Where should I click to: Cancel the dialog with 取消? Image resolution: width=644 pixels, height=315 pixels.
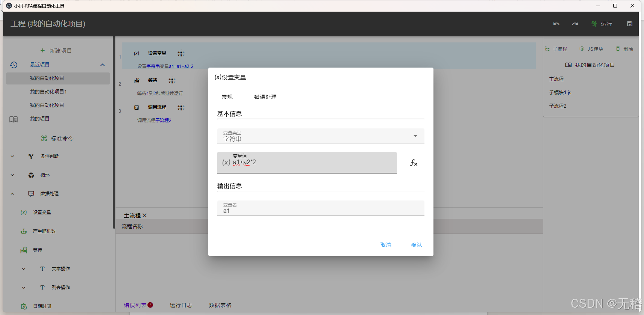tap(386, 245)
